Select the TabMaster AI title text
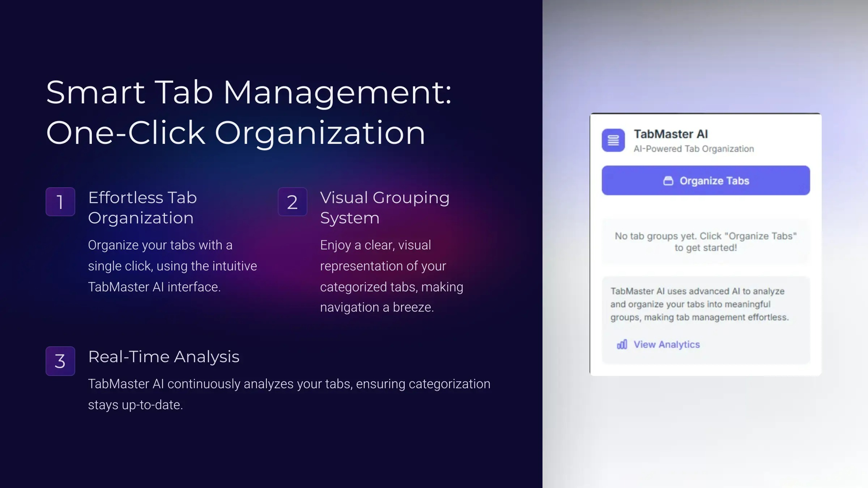 coord(671,134)
